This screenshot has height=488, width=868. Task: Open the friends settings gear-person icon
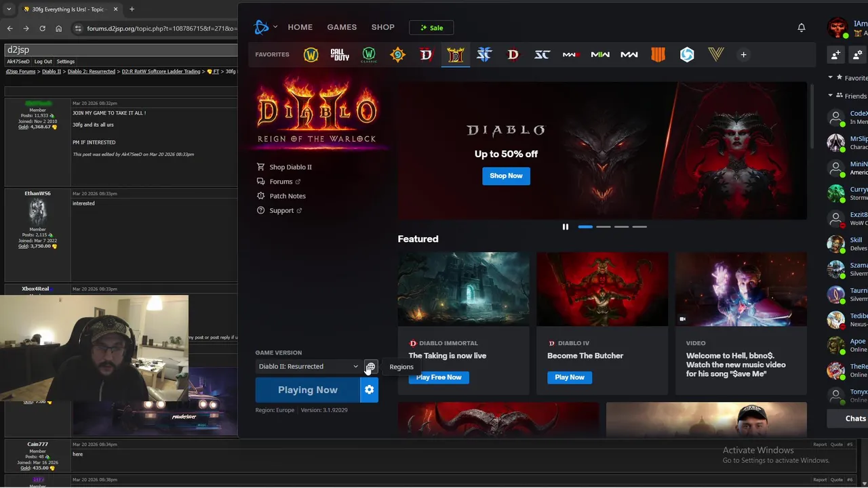click(859, 55)
